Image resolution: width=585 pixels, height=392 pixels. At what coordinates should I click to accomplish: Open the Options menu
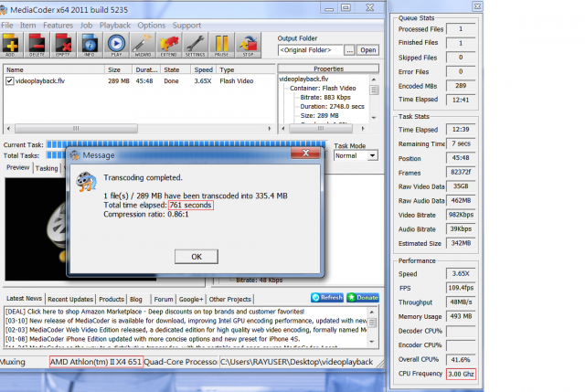(151, 26)
